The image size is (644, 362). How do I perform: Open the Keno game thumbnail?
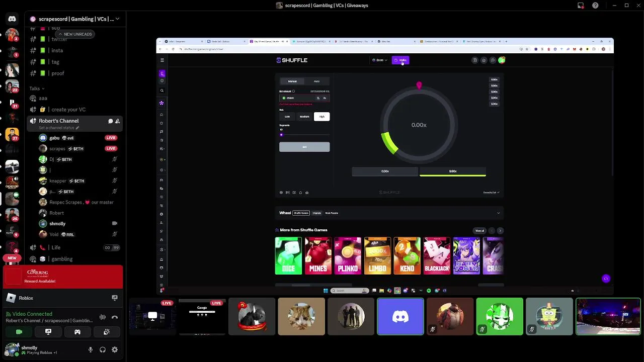[x=407, y=256]
